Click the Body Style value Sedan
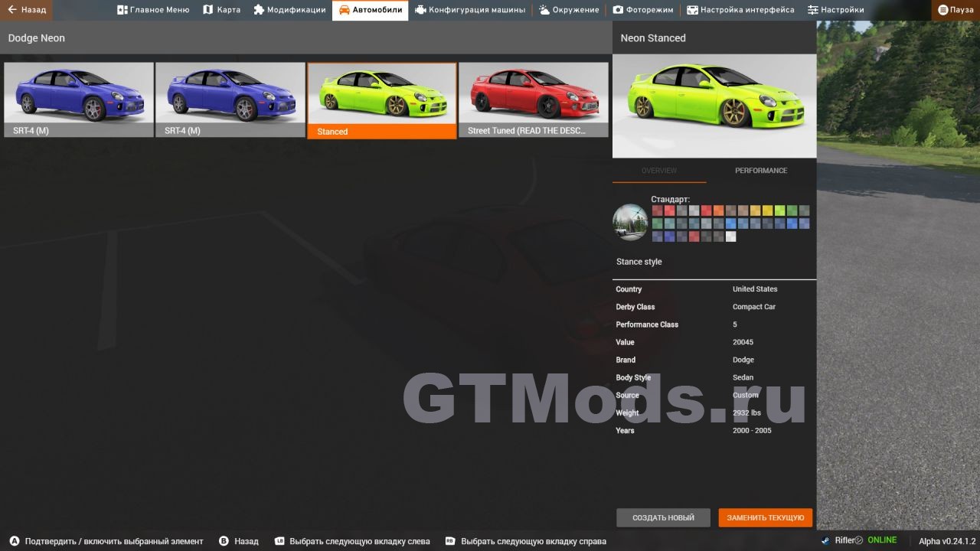 [743, 377]
